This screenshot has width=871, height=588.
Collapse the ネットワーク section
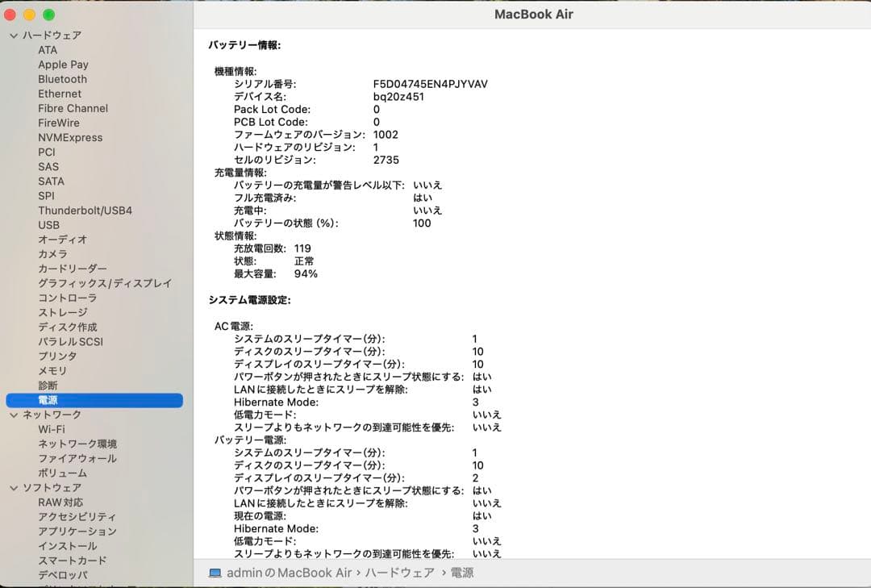point(13,414)
